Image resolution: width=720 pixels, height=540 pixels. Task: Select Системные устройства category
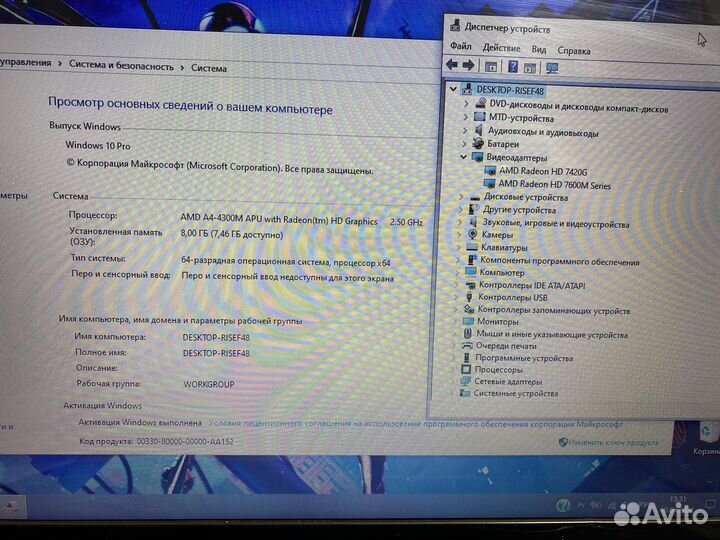[x=516, y=394]
